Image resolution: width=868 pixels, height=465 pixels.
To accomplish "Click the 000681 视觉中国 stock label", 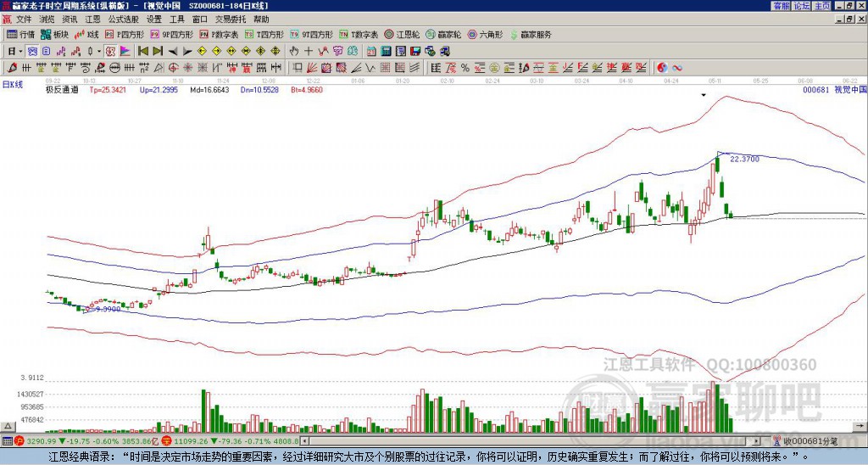I will point(834,89).
